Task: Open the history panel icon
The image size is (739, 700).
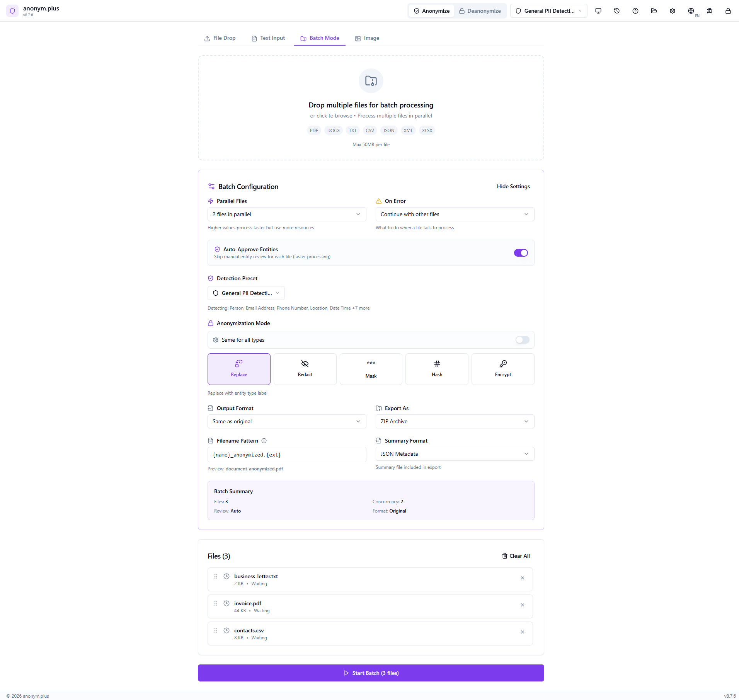Action: click(616, 11)
